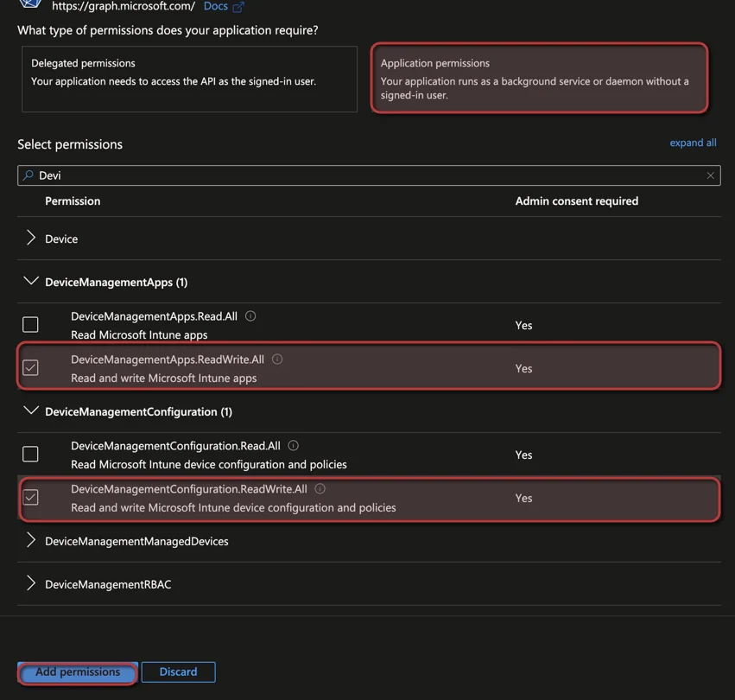Click 'Read and write Microsoft Intune device configuration' text
Image resolution: width=735 pixels, height=700 pixels.
pos(233,507)
